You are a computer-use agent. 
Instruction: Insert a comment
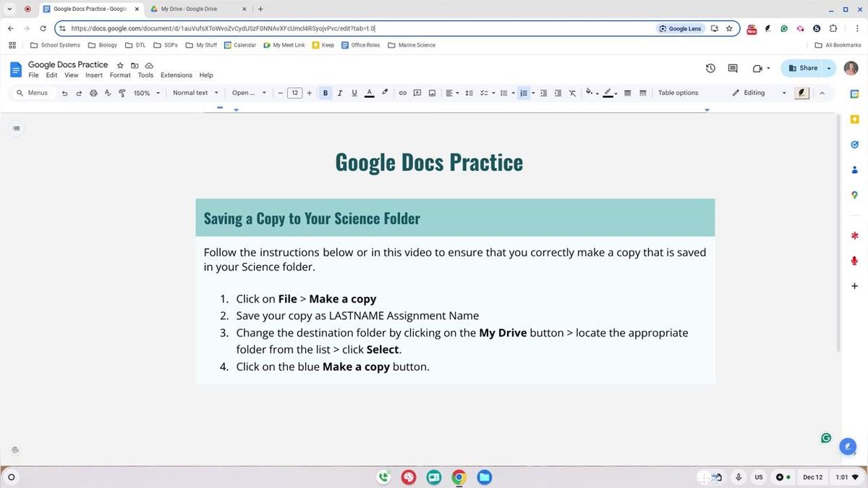point(417,93)
